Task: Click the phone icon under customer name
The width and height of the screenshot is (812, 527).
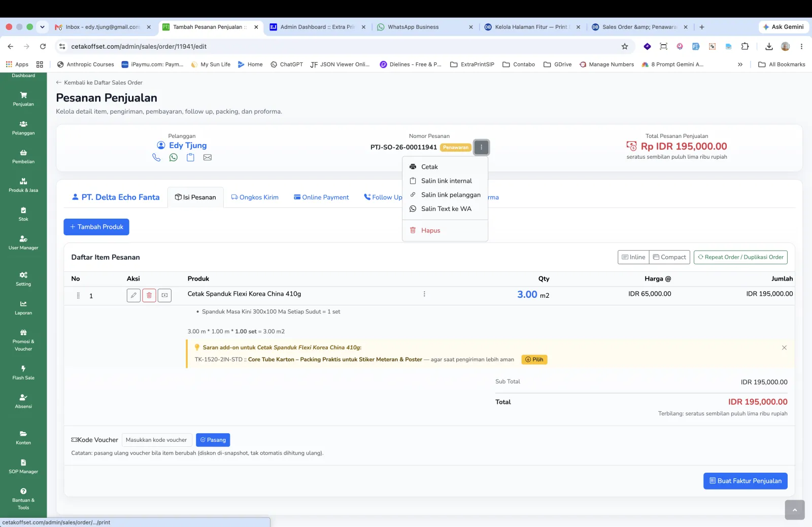Action: [156, 157]
